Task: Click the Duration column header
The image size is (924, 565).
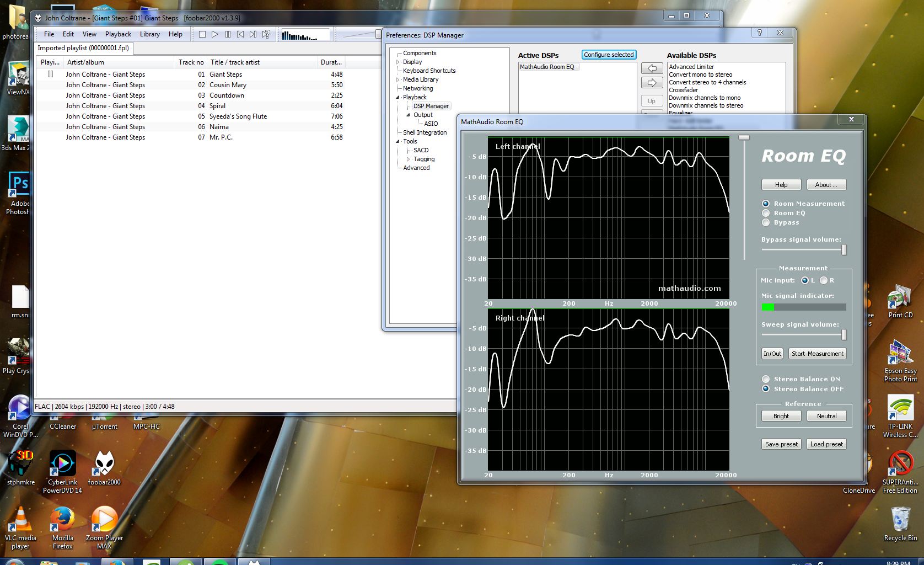Action: pos(332,62)
